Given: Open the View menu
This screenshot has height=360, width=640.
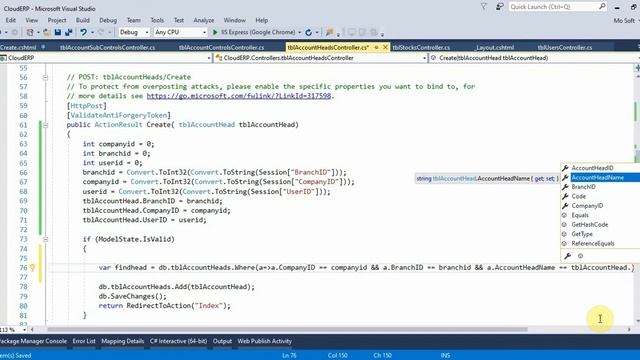Looking at the screenshot, I should tap(31, 20).
